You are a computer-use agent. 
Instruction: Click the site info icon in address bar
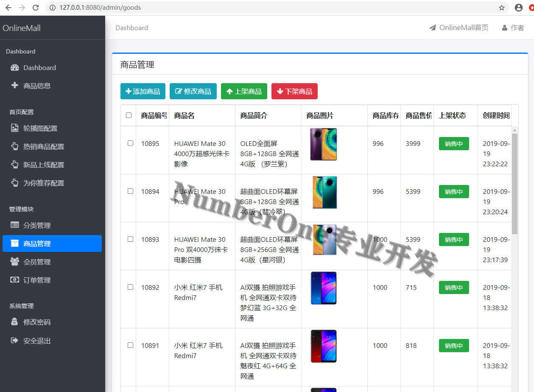[x=53, y=8]
